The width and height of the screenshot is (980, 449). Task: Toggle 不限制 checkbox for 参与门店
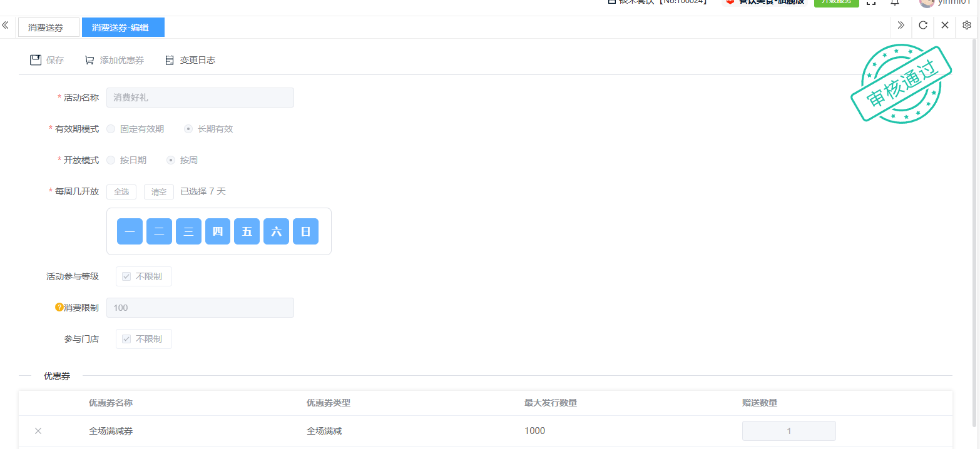(x=126, y=339)
